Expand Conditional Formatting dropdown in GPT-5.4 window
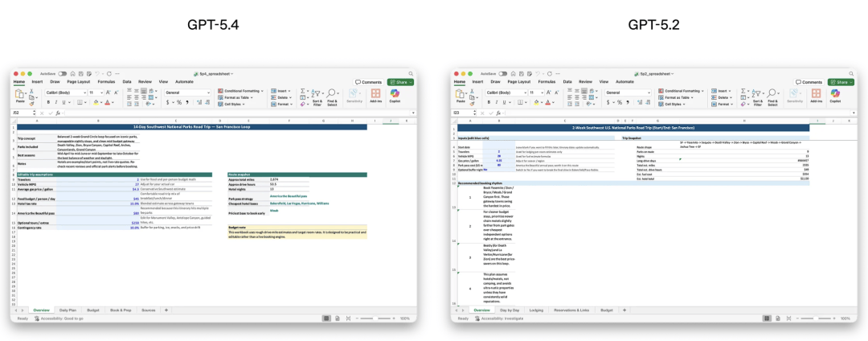 pos(261,91)
